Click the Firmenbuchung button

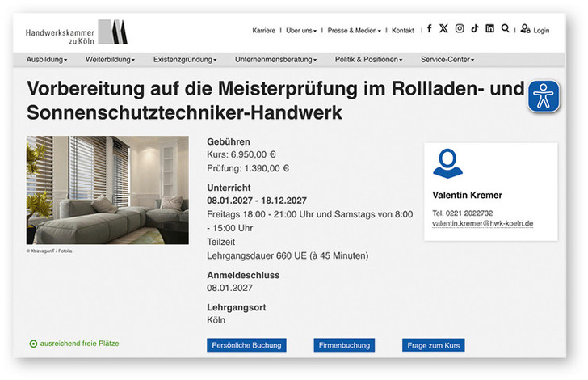344,345
